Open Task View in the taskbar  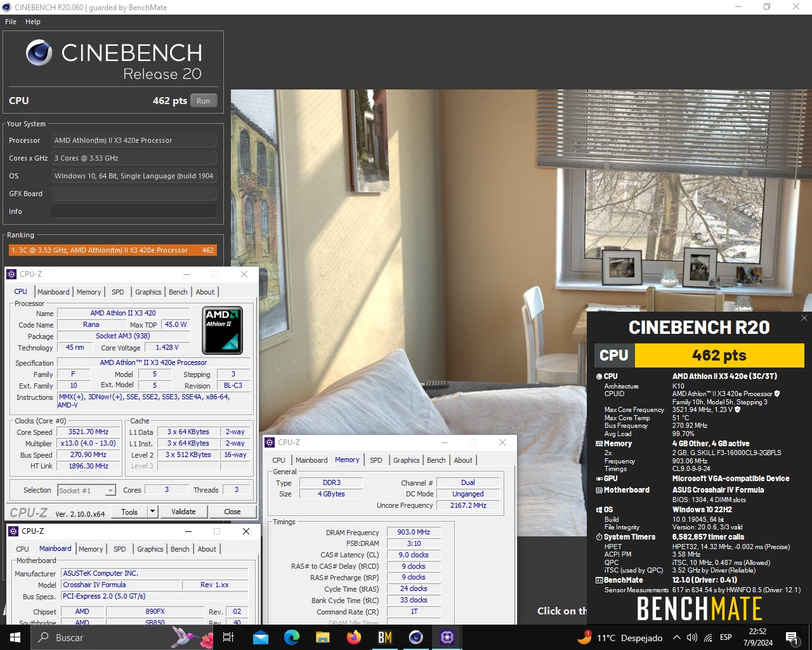[x=228, y=637]
